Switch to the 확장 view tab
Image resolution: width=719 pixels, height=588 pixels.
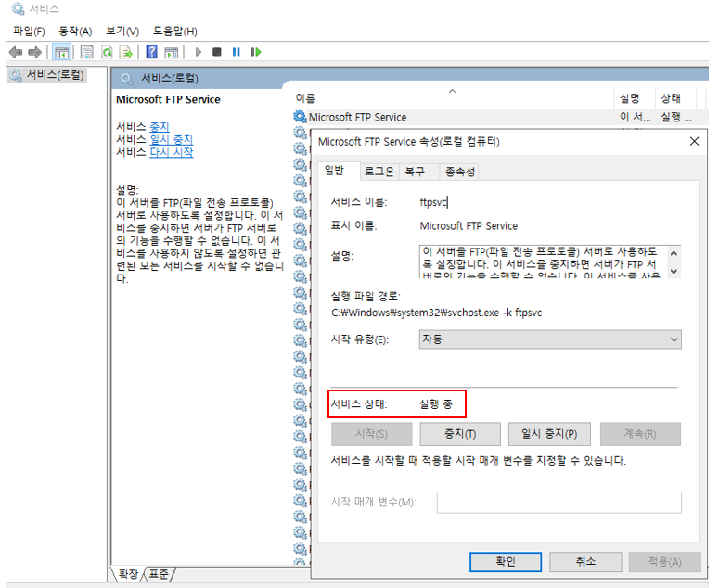tap(128, 574)
